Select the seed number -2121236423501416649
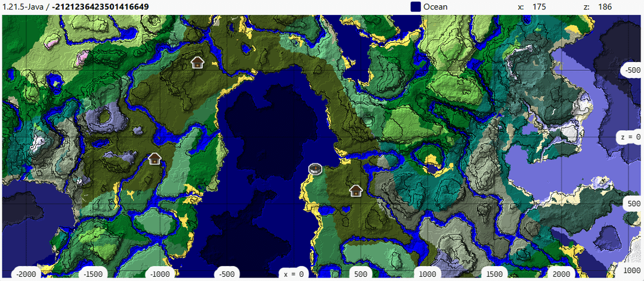The height and width of the screenshot is (281, 644). 100,7
